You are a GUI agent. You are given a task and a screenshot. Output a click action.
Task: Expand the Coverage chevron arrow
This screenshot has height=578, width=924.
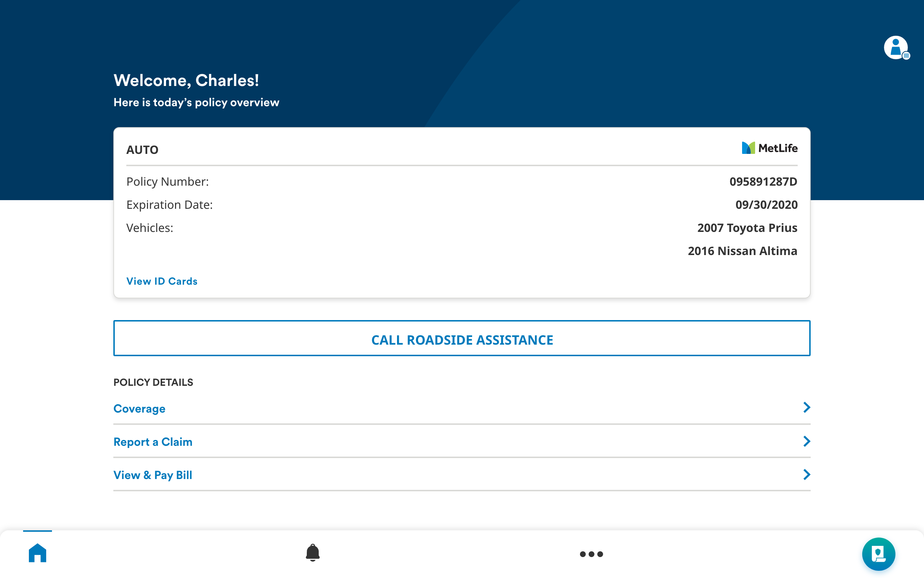coord(806,407)
